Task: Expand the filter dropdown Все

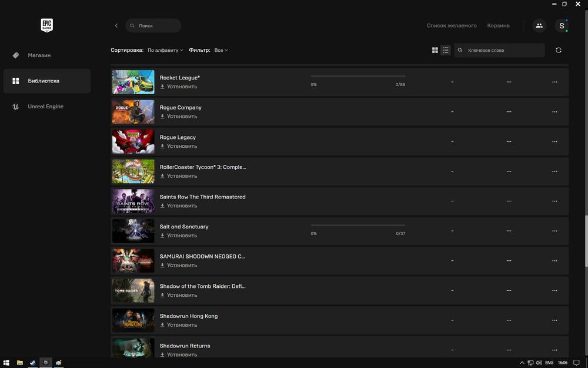Action: point(221,50)
